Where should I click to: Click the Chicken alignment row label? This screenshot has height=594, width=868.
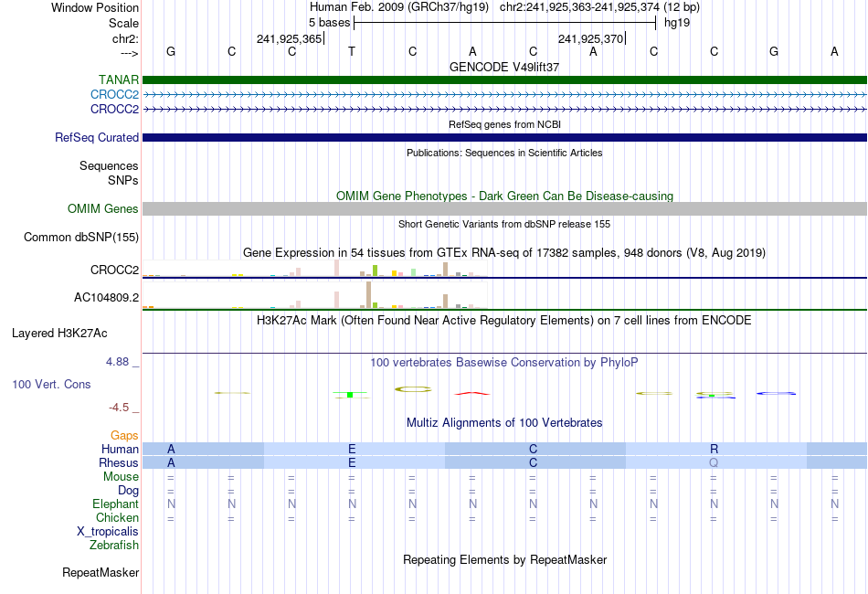pyautogui.click(x=117, y=517)
